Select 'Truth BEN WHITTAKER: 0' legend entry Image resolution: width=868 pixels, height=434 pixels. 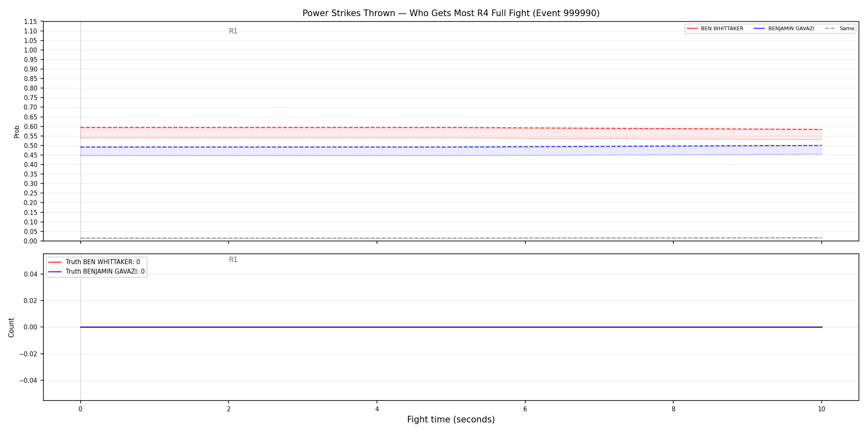click(103, 262)
